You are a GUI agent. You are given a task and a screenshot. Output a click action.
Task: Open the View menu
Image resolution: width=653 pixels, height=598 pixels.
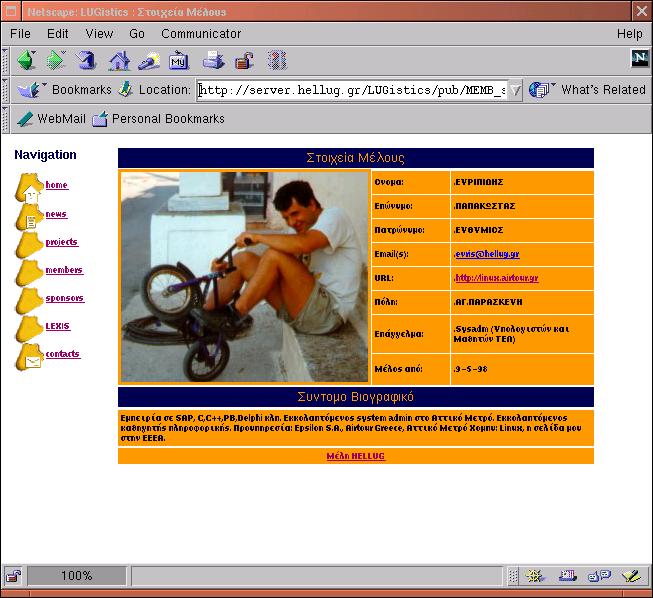click(99, 34)
